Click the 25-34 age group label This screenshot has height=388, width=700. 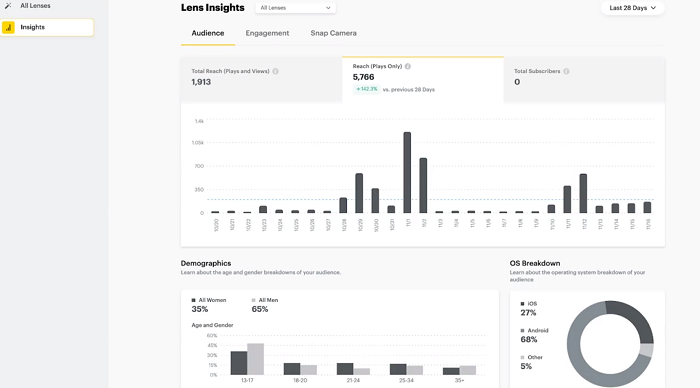[406, 380]
